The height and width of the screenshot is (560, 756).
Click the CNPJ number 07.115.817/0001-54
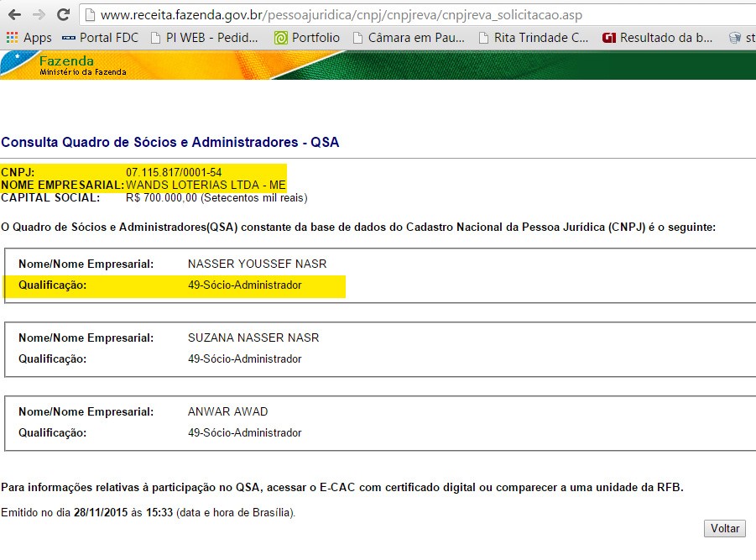pos(174,172)
